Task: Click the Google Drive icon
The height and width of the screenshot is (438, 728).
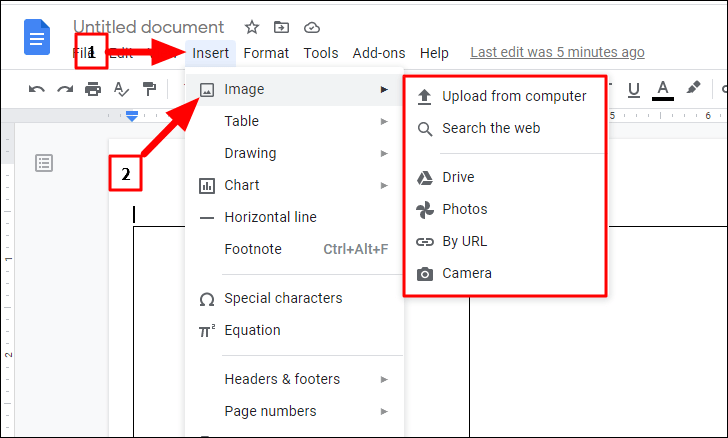Action: [x=425, y=178]
